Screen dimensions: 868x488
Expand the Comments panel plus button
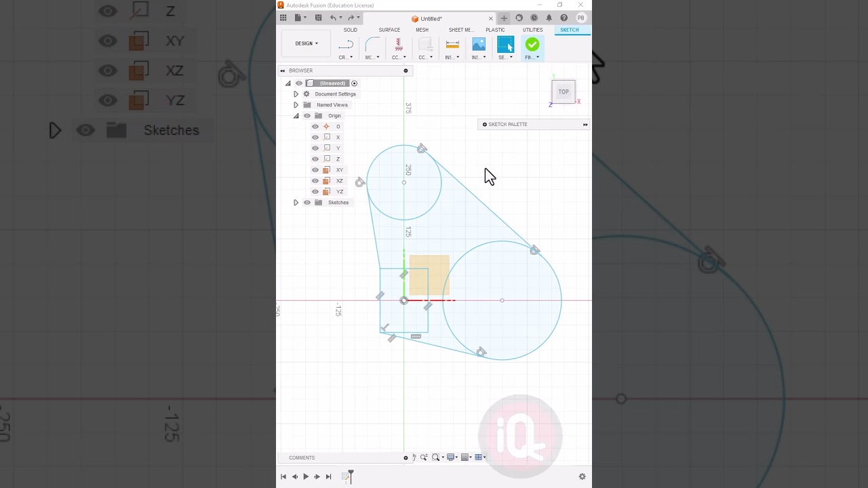pyautogui.click(x=406, y=457)
